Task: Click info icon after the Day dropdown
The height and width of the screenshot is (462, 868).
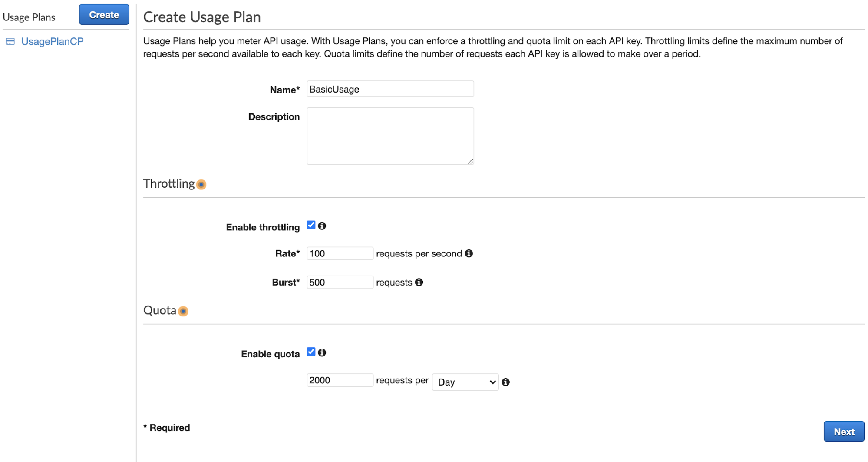Action: click(x=506, y=382)
